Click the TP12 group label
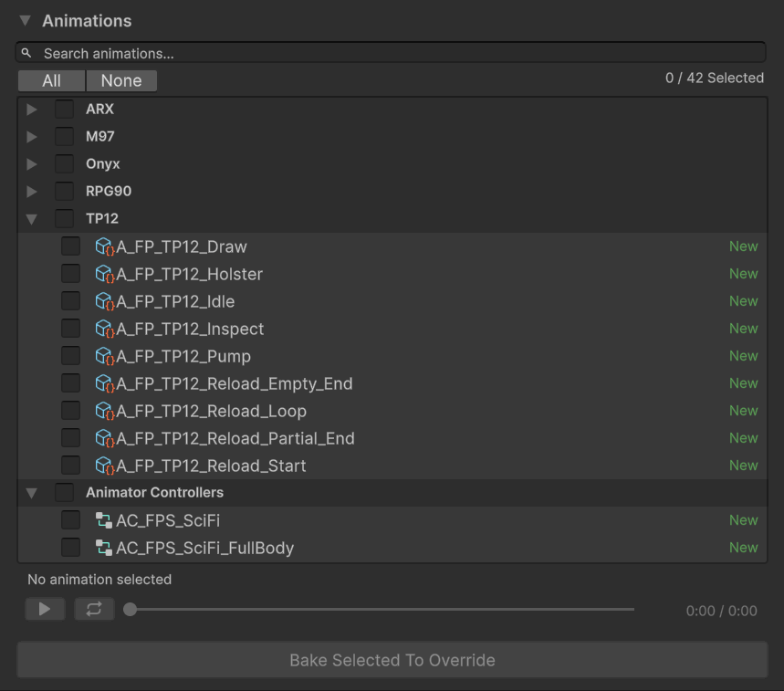Screen dimensions: 784x691 102,218
